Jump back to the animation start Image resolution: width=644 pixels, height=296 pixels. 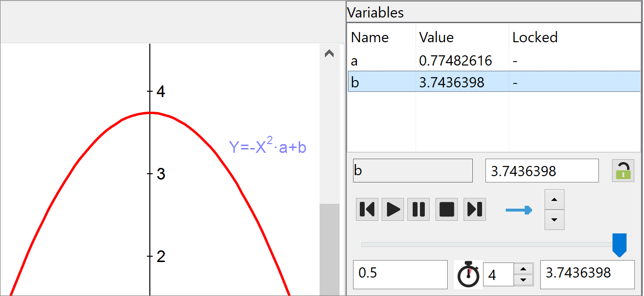coord(367,209)
